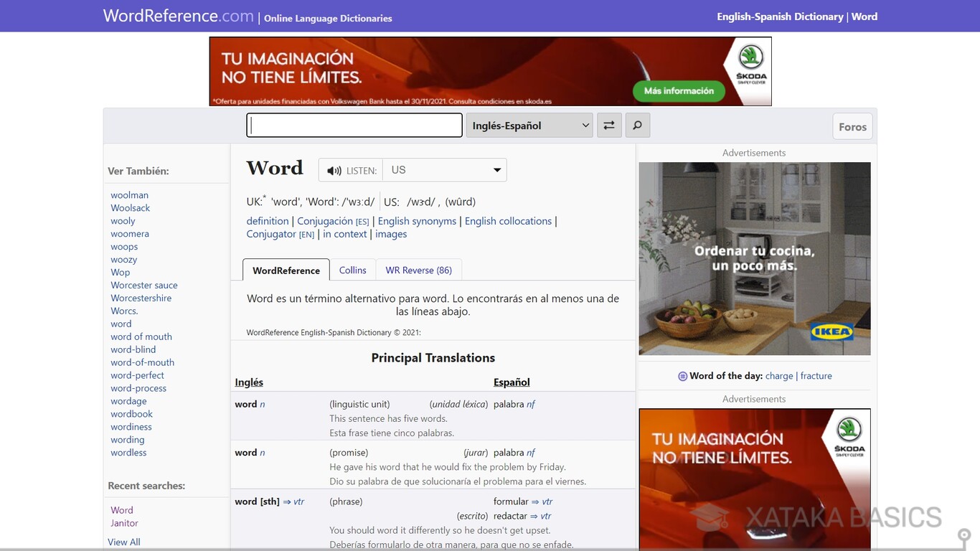Switch to the WR Reverse (86) tab
The height and width of the screenshot is (551, 980).
pos(418,270)
